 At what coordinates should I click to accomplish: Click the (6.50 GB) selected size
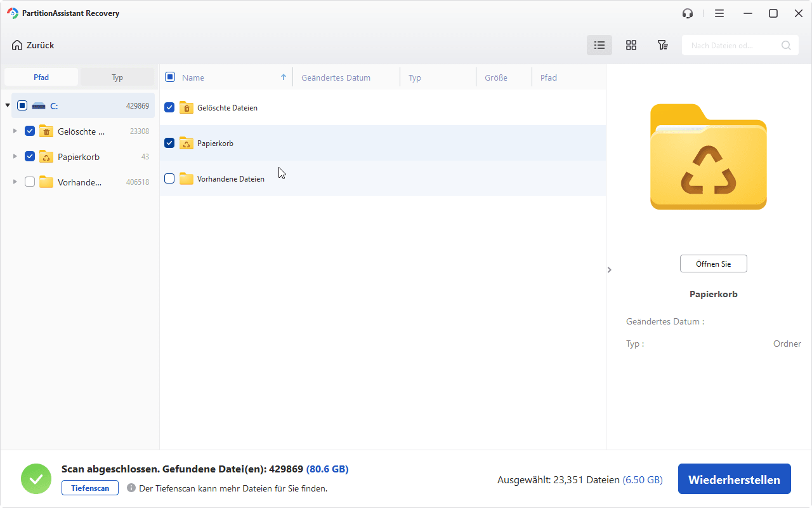click(643, 480)
